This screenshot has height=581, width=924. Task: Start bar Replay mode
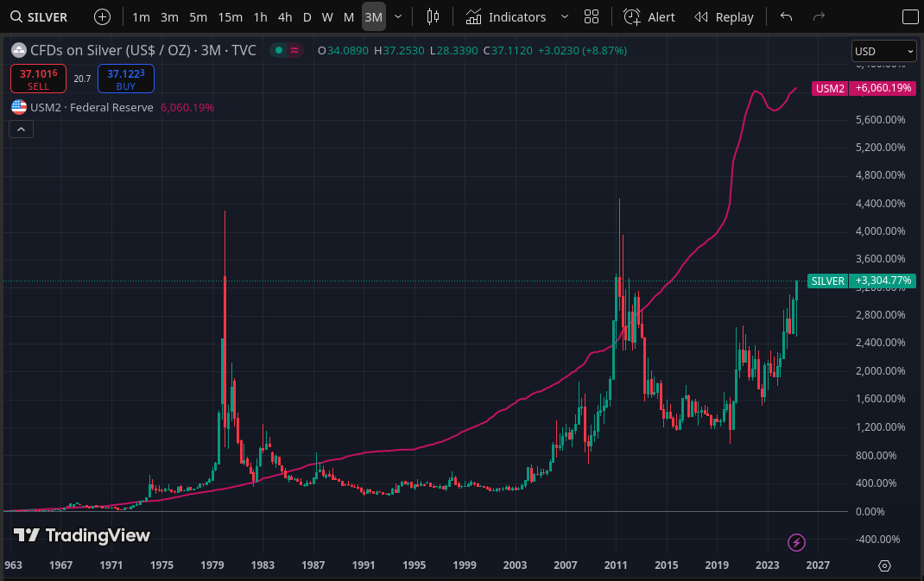point(725,17)
